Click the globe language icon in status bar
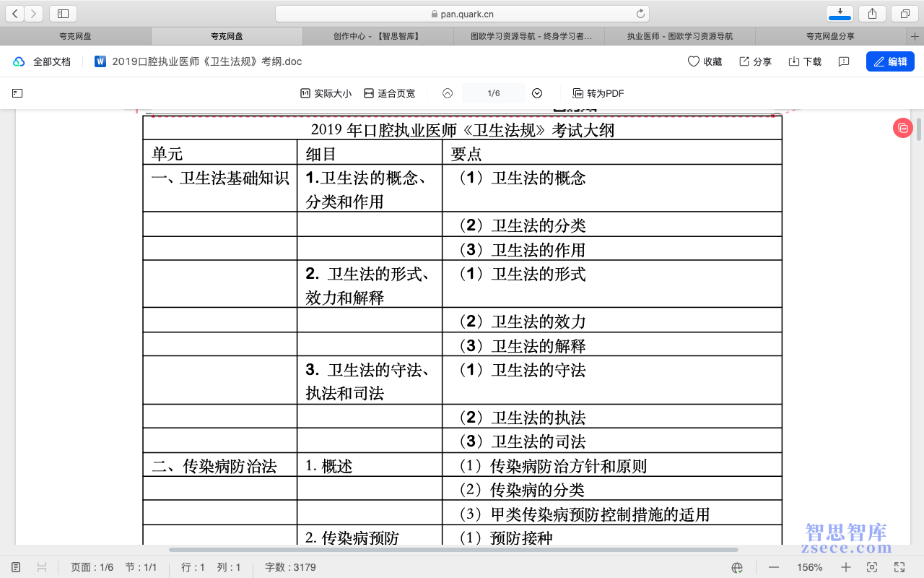The width and height of the screenshot is (924, 578). [x=737, y=567]
